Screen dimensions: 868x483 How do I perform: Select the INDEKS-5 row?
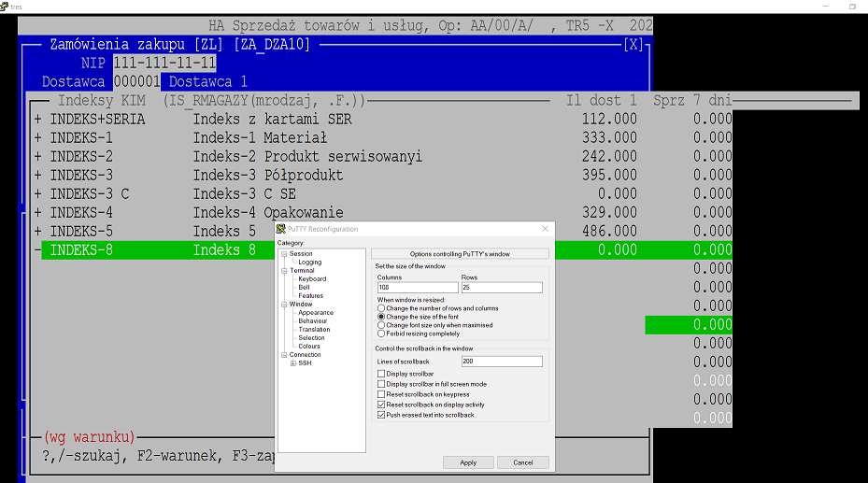coord(383,232)
